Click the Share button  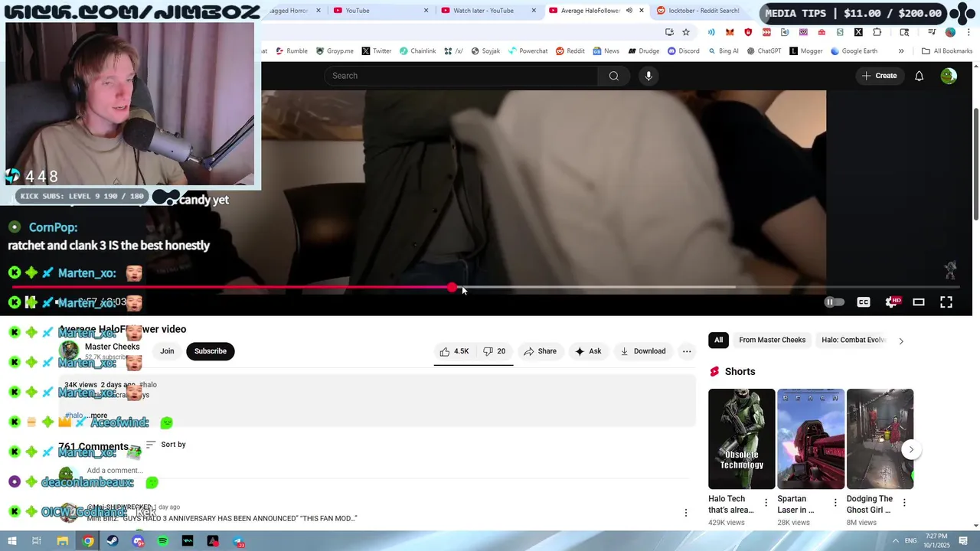pos(540,351)
